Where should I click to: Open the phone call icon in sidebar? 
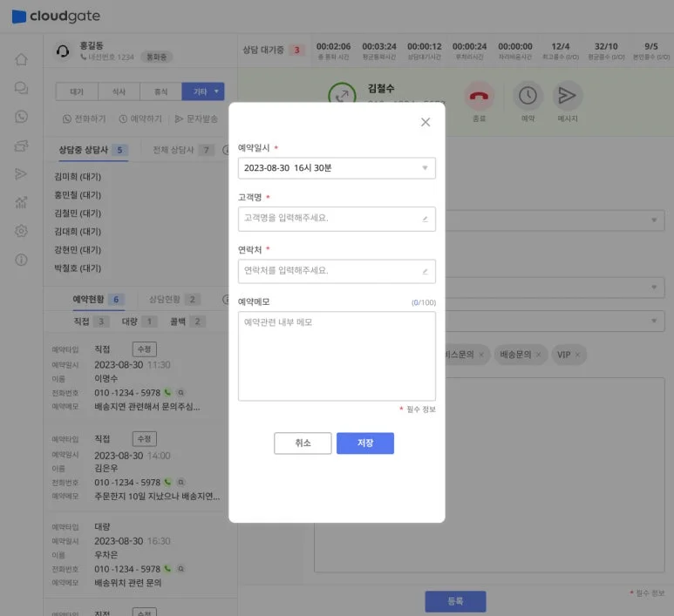pyautogui.click(x=21, y=117)
